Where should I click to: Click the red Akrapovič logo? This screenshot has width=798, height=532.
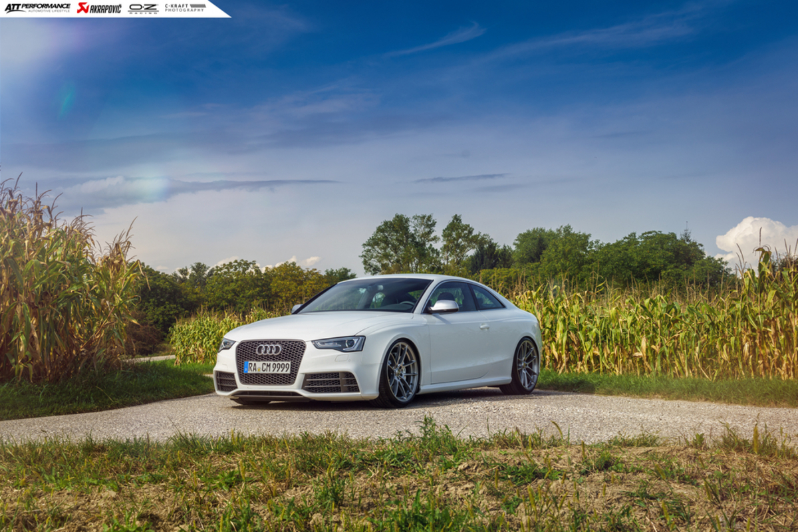[x=99, y=8]
